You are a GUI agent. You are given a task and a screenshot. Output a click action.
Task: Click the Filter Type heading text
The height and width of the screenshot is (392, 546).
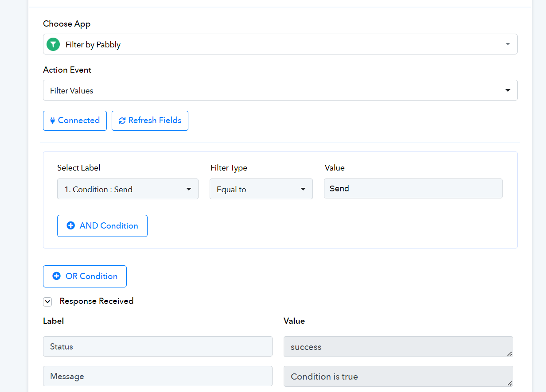coord(229,168)
